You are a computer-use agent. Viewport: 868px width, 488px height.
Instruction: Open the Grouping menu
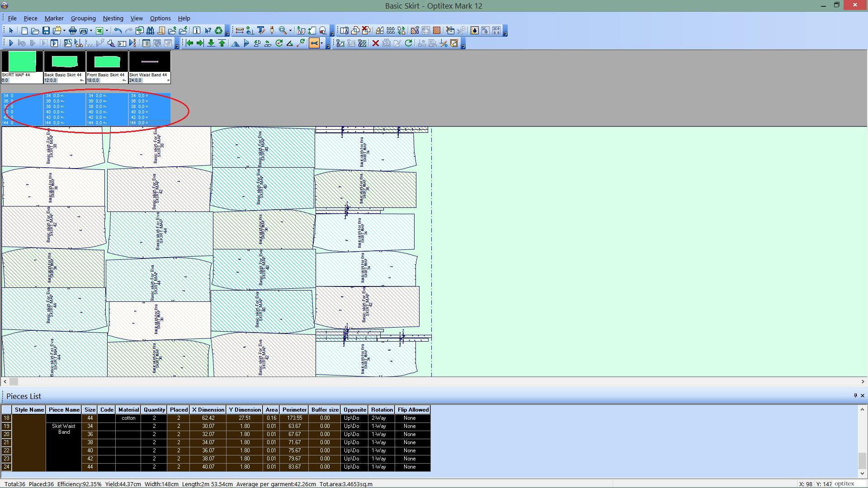(83, 19)
